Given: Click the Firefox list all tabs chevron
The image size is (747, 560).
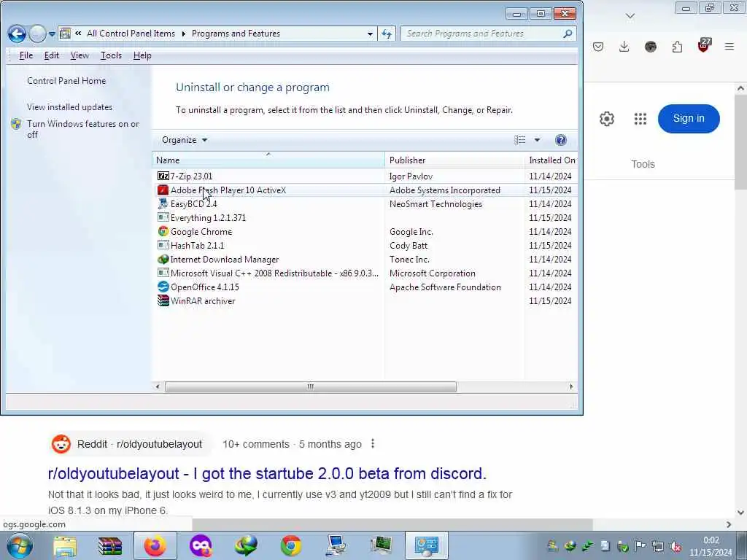Looking at the screenshot, I should pos(630,16).
